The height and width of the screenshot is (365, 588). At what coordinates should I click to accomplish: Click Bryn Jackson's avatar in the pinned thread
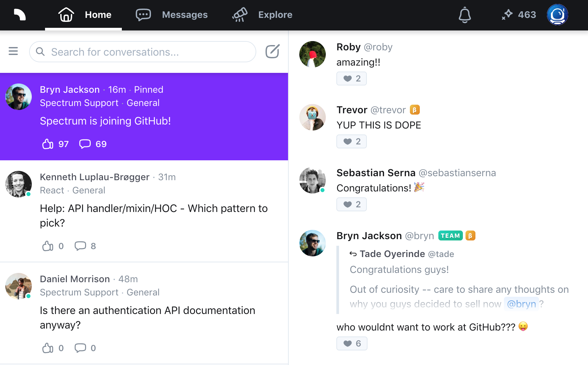pos(19,97)
